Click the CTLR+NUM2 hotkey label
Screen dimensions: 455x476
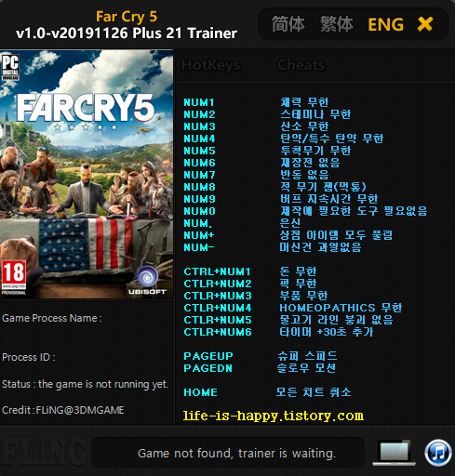(218, 284)
